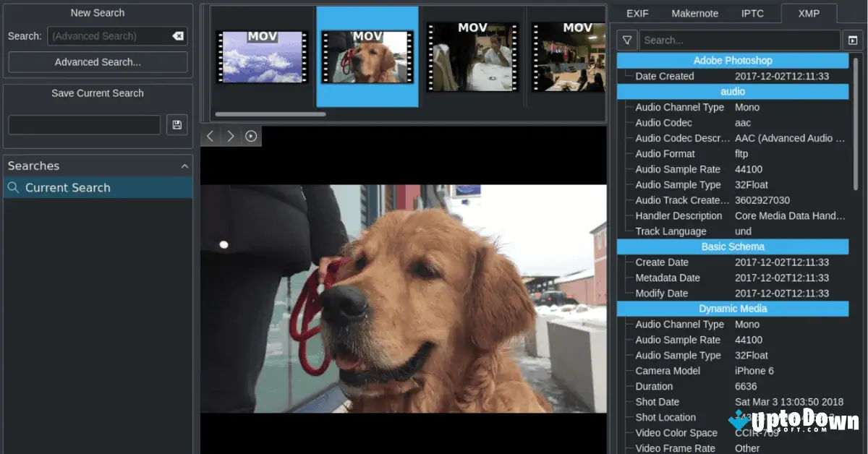The image size is (868, 454).
Task: Collapse the Adobe Photoshop metadata section
Action: tap(733, 60)
